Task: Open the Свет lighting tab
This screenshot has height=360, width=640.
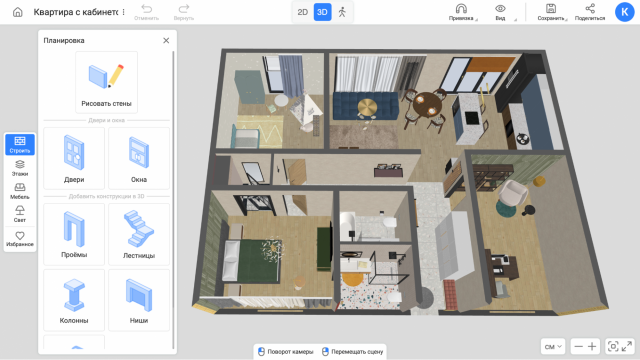Action: [x=20, y=214]
